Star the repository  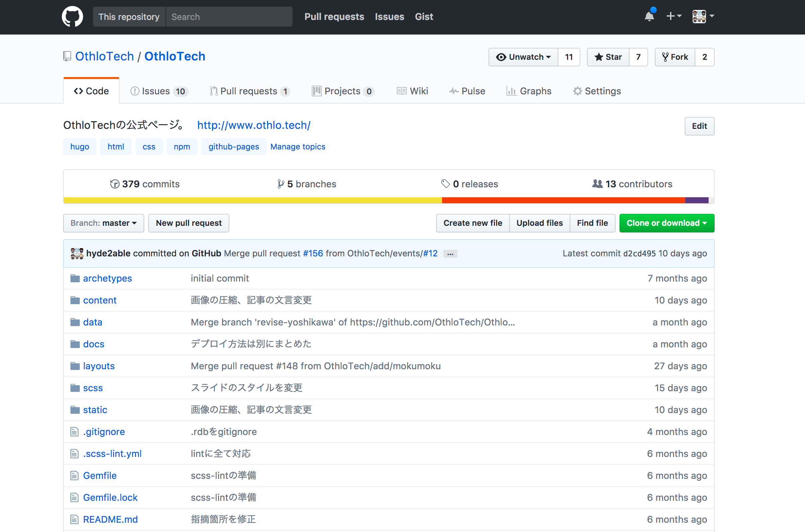[x=608, y=57]
